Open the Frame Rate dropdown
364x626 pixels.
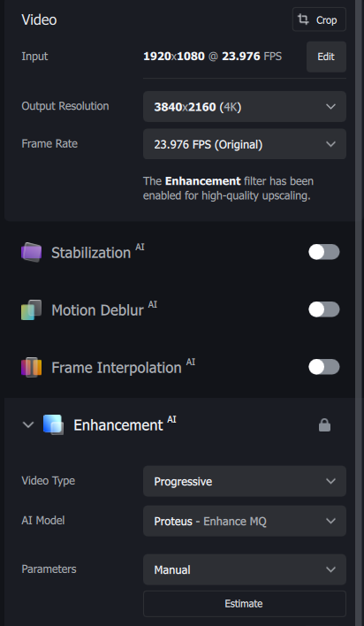pos(244,144)
